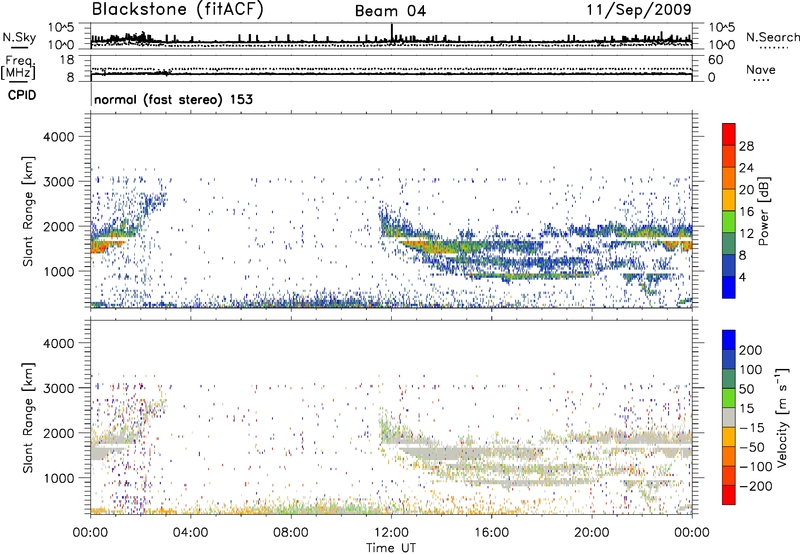The height and width of the screenshot is (554, 800).
Task: Click the 'N.Search' legend label
Action: pyautogui.click(x=772, y=37)
